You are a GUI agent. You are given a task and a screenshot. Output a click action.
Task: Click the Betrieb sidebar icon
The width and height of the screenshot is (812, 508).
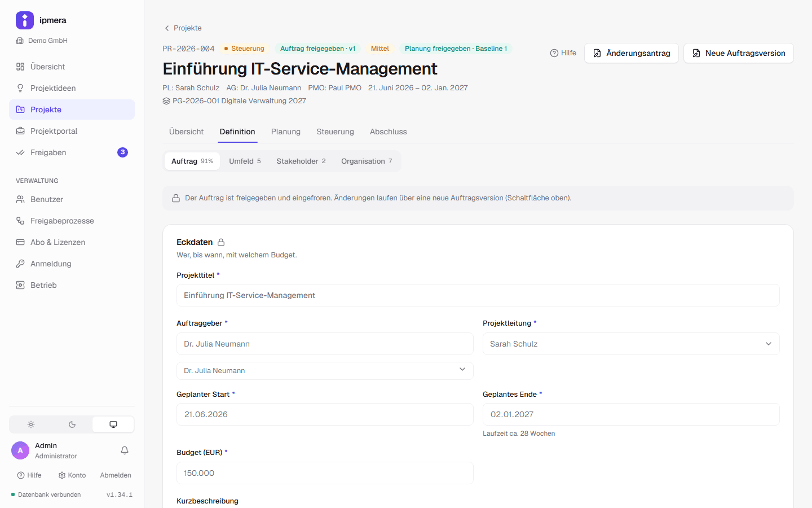[x=20, y=285]
